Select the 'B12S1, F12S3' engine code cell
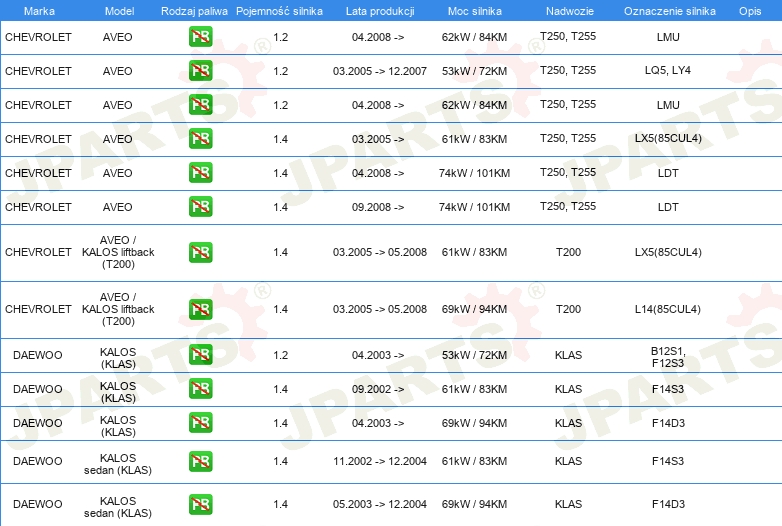Image resolution: width=782 pixels, height=526 pixels. click(x=668, y=357)
